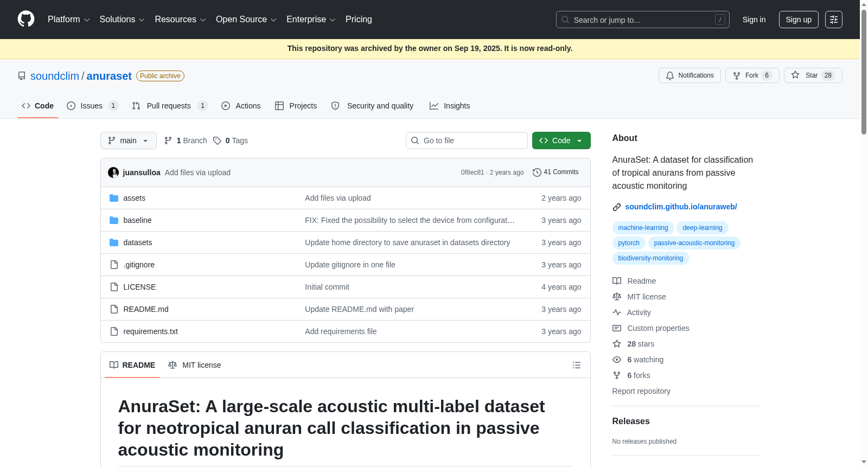The width and height of the screenshot is (868, 467).
Task: Click the Sign in link
Action: 754,20
